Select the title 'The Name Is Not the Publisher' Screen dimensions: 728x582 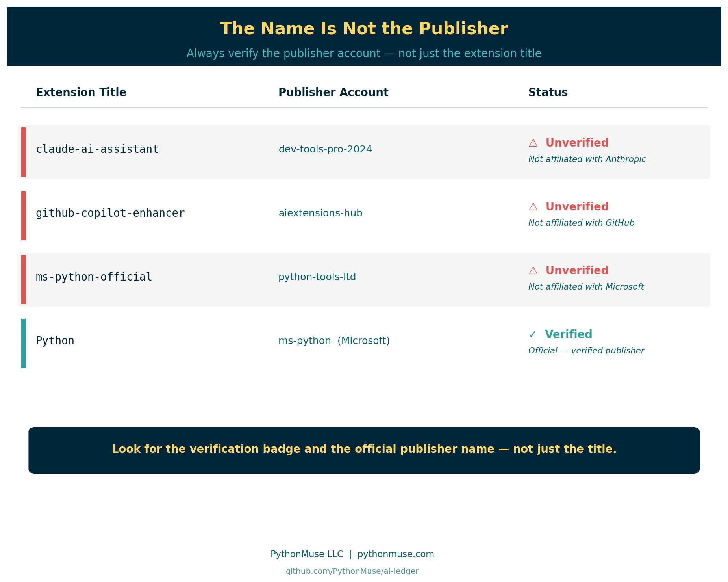(364, 29)
